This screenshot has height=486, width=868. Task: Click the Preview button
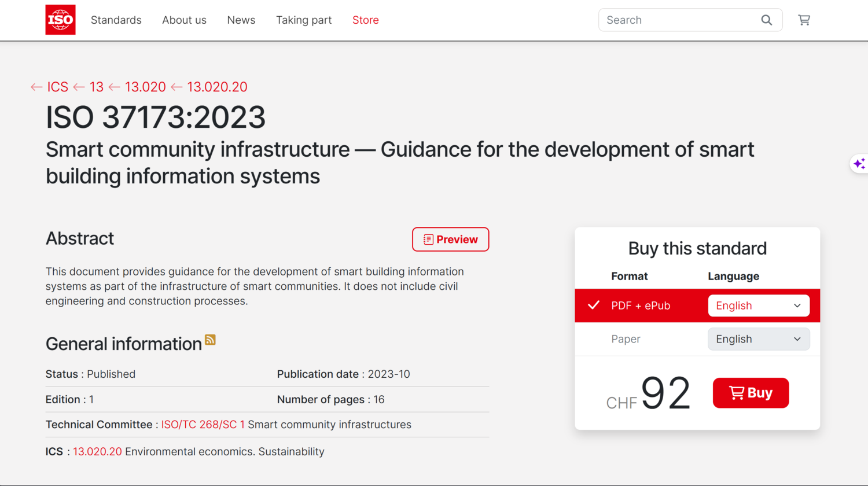tap(450, 240)
